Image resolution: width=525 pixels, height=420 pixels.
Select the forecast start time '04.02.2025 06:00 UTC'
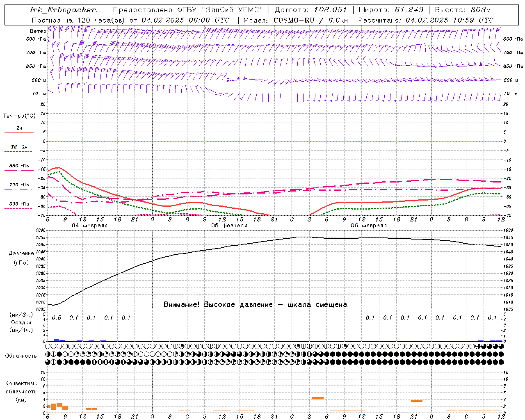[185, 20]
